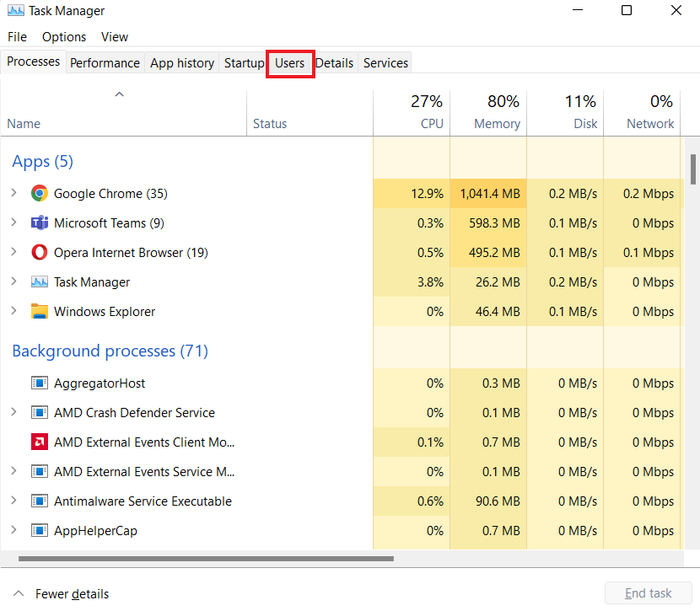Click the Fewer details link
This screenshot has height=611, width=700.
(72, 593)
